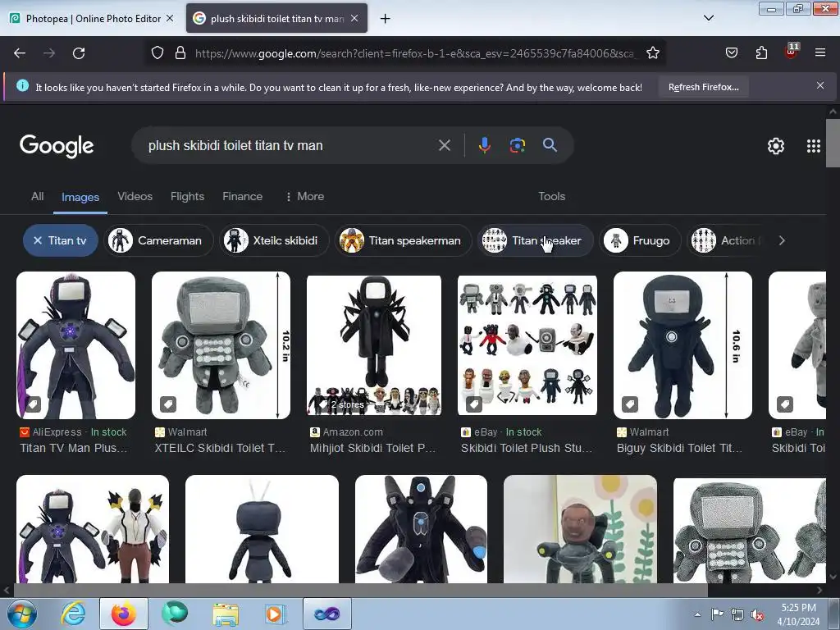Screen dimensions: 840x630
Task: Click the Google logo
Action: [57, 146]
